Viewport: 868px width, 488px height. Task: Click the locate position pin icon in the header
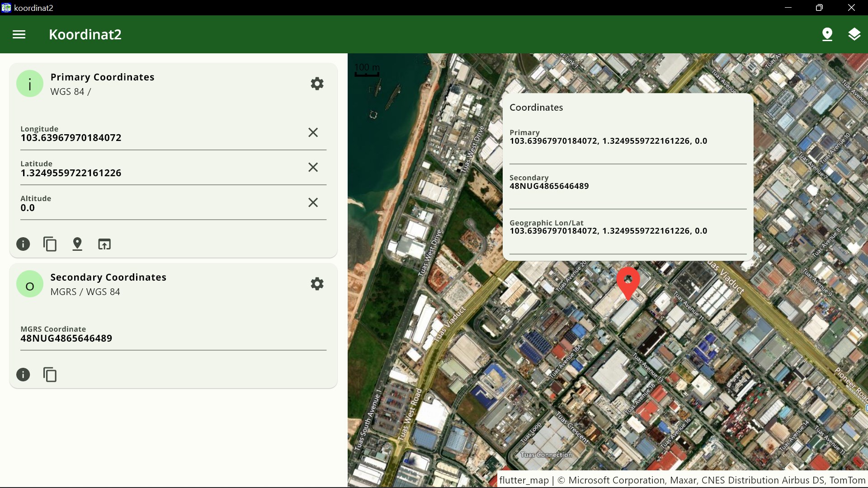coord(827,34)
